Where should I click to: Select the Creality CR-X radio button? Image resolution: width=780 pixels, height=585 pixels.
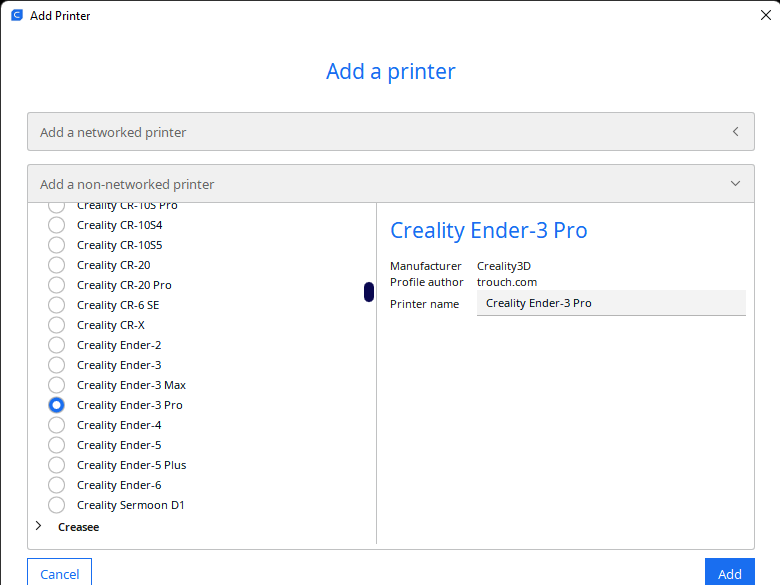click(x=57, y=325)
